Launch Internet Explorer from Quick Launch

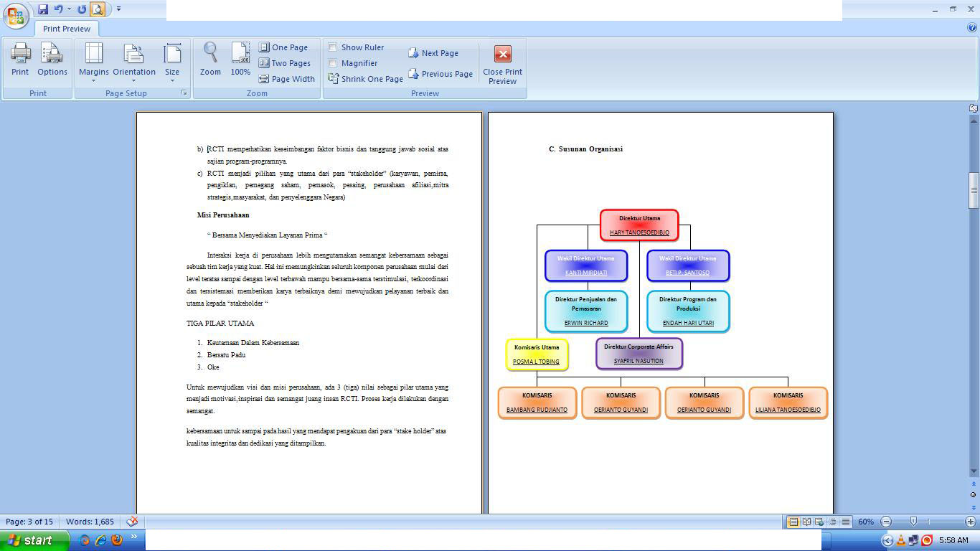[x=100, y=540]
